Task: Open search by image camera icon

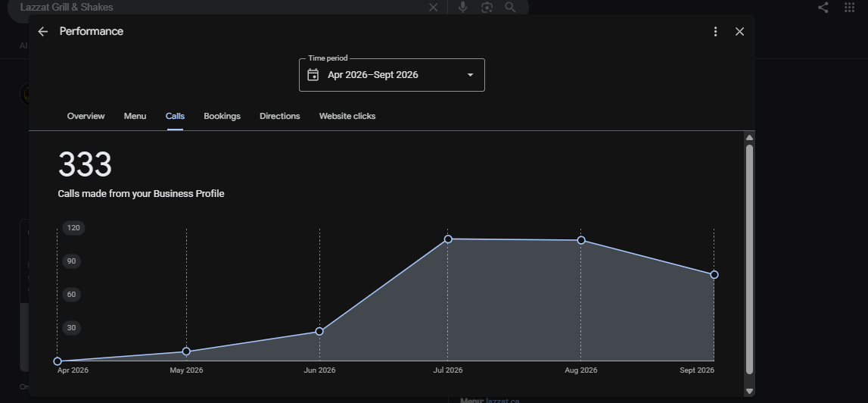Action: [x=487, y=8]
